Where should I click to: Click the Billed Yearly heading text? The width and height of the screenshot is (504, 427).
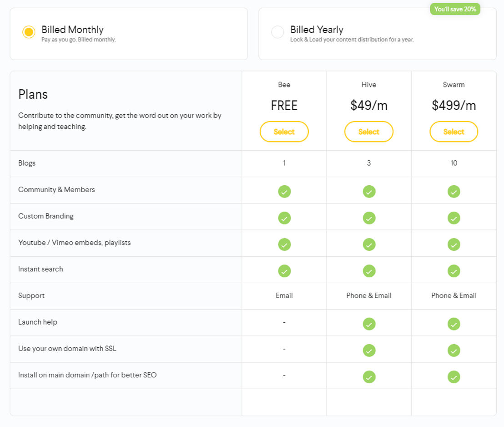tap(317, 30)
